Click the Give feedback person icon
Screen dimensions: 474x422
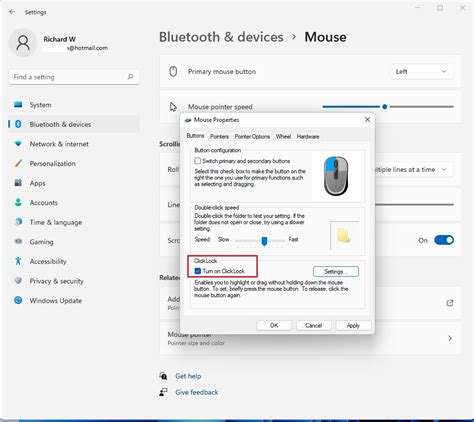click(163, 392)
